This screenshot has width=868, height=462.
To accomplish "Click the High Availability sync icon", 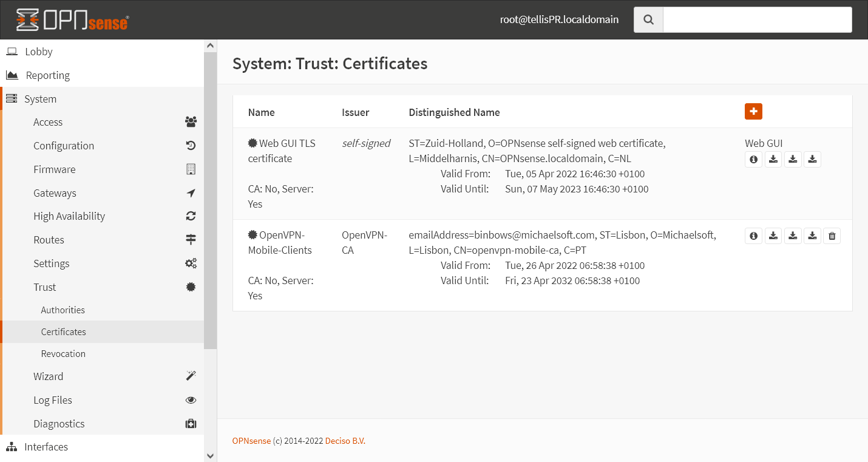I will coord(191,216).
